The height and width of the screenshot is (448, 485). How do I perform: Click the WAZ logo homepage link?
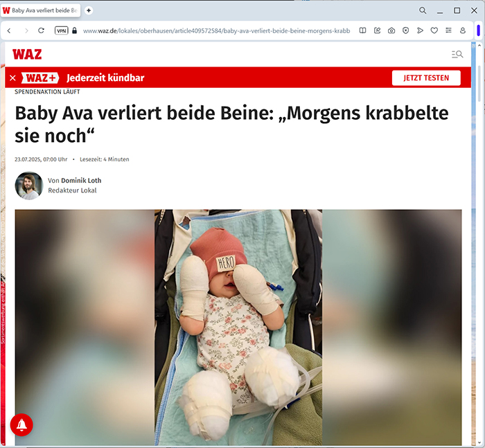tap(27, 55)
